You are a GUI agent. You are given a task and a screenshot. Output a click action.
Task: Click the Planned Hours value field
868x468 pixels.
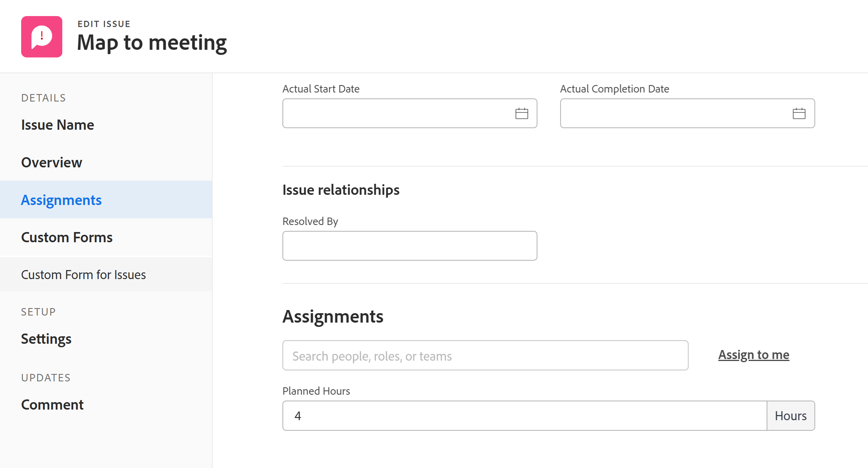pyautogui.click(x=524, y=415)
